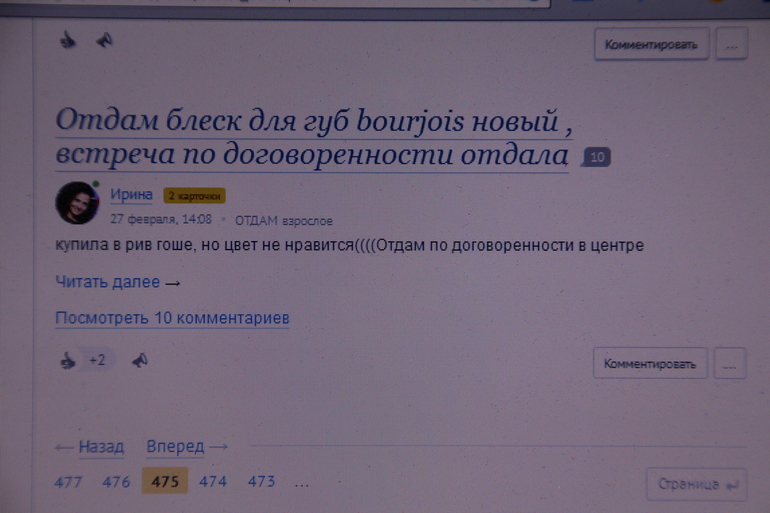
Task: Open the ОТДАМ взрослое category link
Action: [283, 220]
